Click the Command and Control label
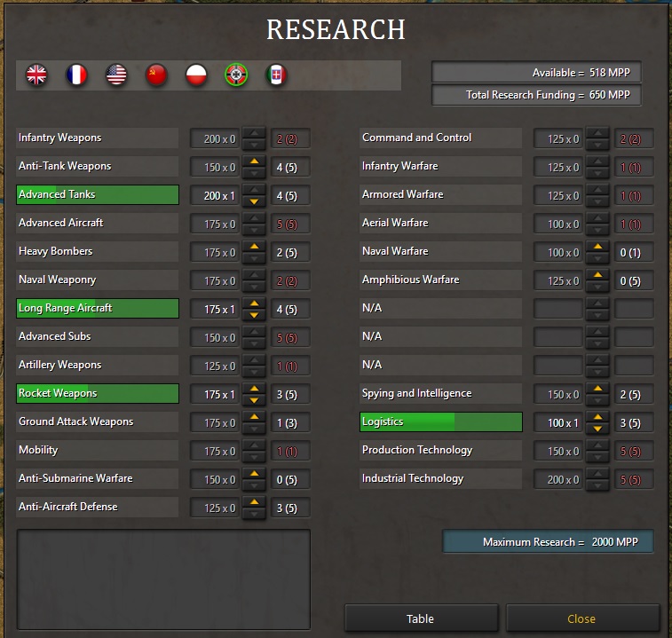This screenshot has height=638, width=672. 416,138
